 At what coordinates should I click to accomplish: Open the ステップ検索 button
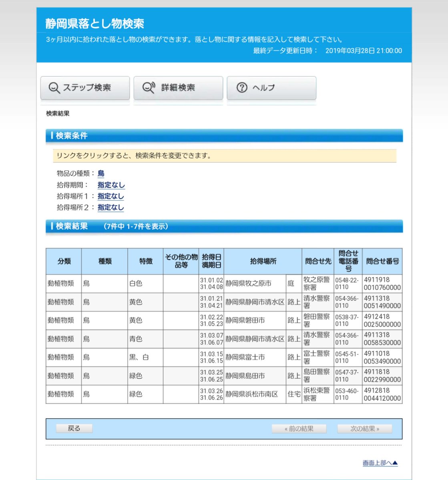pyautogui.click(x=85, y=88)
